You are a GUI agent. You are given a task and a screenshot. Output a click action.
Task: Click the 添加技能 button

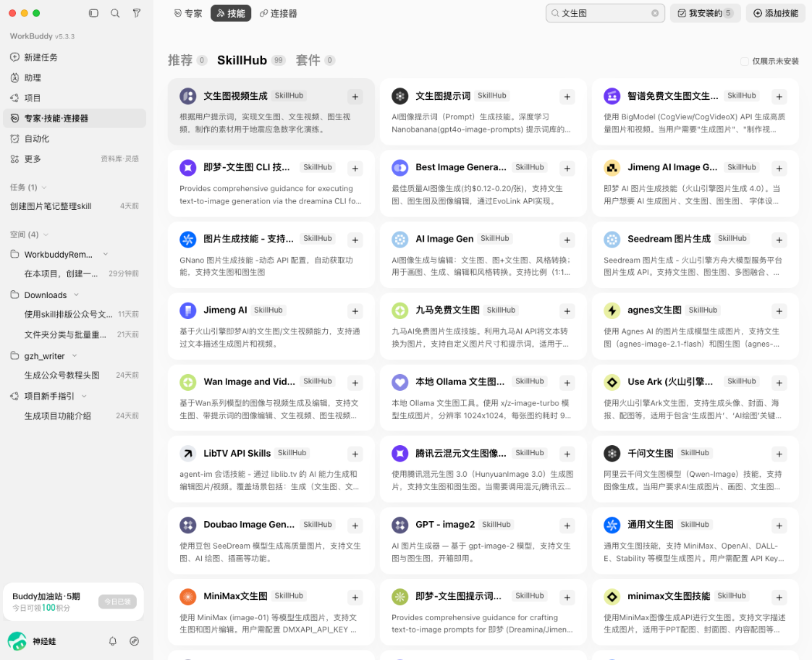coord(776,13)
